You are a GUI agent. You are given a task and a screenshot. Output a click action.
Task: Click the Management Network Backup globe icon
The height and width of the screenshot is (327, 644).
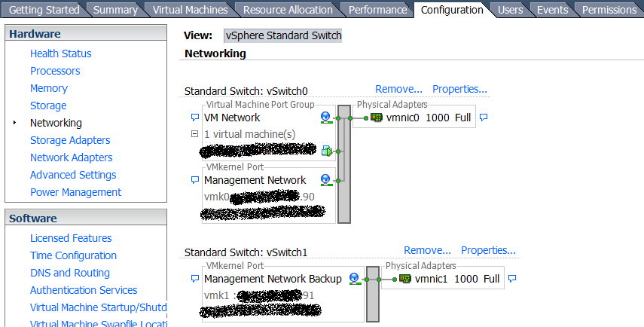(355, 279)
